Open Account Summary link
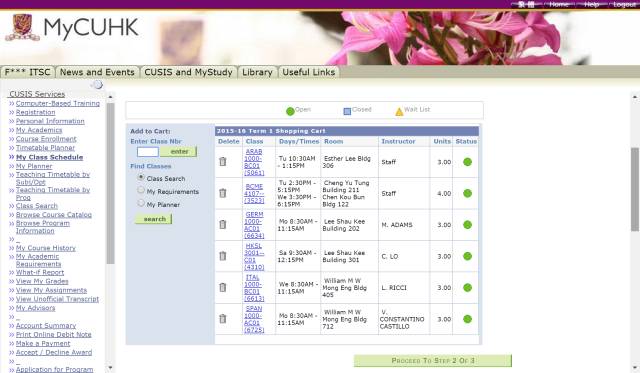The image size is (640, 373). [46, 325]
